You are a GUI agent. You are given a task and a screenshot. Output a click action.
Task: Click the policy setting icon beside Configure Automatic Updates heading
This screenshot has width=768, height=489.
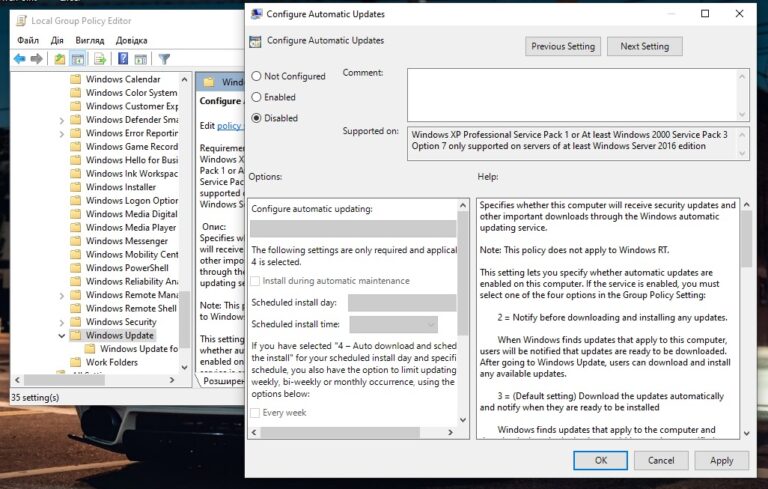pyautogui.click(x=255, y=41)
